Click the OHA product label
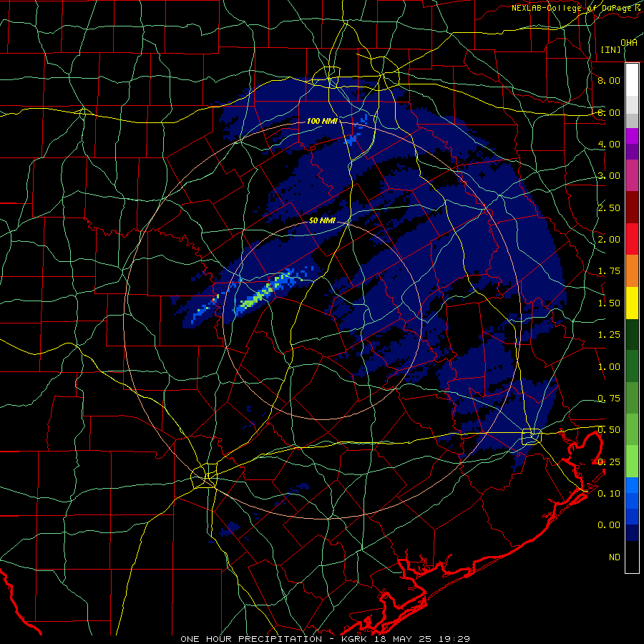This screenshot has height=644, width=644. [629, 43]
